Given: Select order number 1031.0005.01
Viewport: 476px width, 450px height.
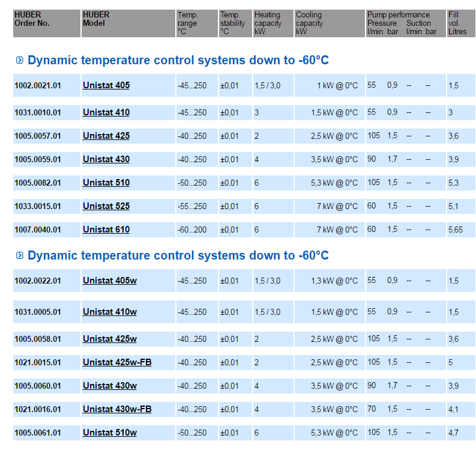Looking at the screenshot, I should pos(38,312).
